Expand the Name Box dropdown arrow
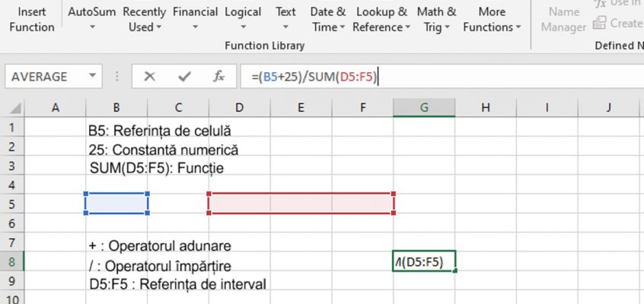The image size is (644, 304). [x=92, y=76]
